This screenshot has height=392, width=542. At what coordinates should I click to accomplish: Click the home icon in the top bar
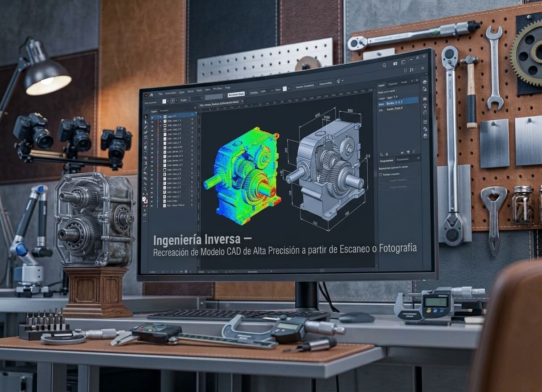click(x=152, y=95)
